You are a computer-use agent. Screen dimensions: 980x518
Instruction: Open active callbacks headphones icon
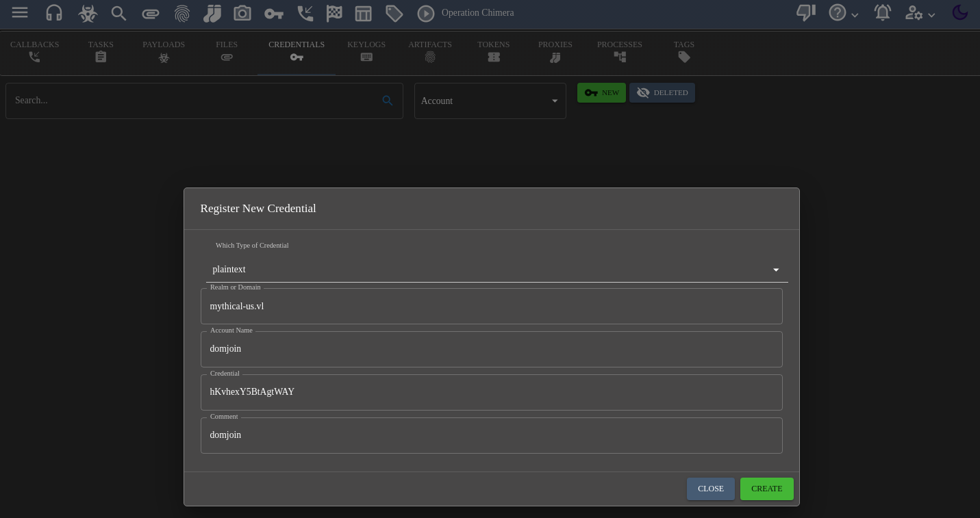[54, 13]
